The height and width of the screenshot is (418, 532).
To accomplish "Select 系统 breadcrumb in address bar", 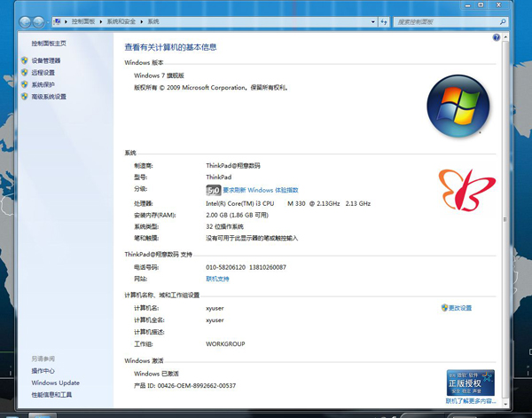I will 153,21.
